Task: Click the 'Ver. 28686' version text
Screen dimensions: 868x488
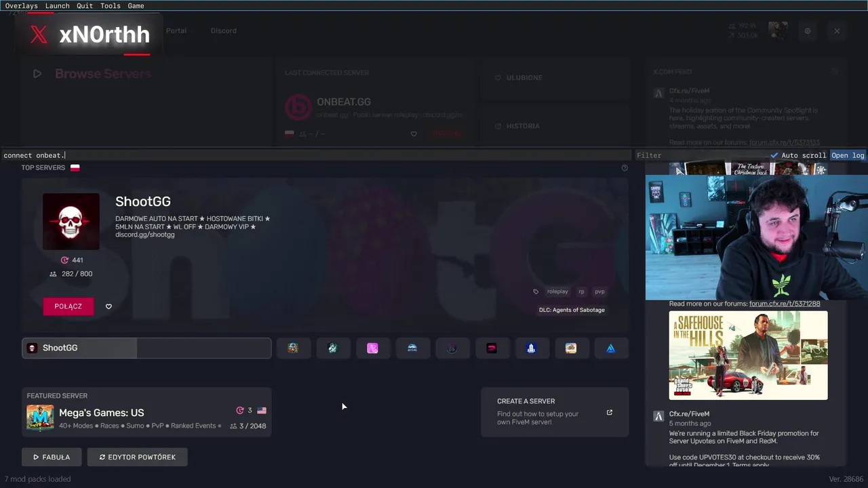Action: tap(845, 479)
